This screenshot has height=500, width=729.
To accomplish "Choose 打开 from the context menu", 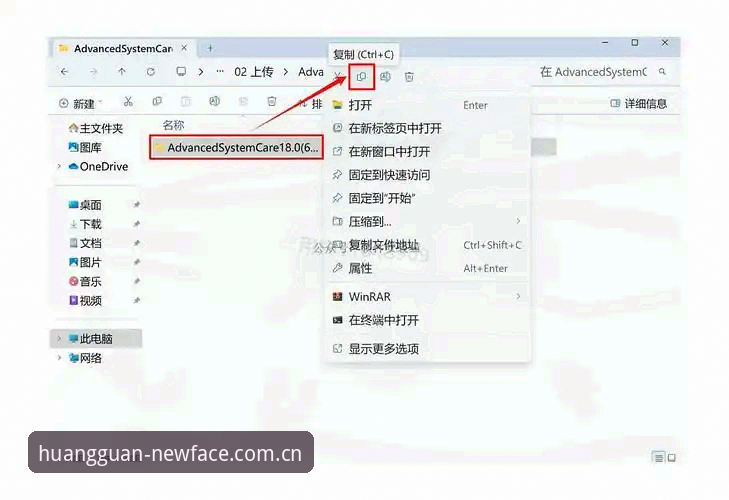I will 427,105.
